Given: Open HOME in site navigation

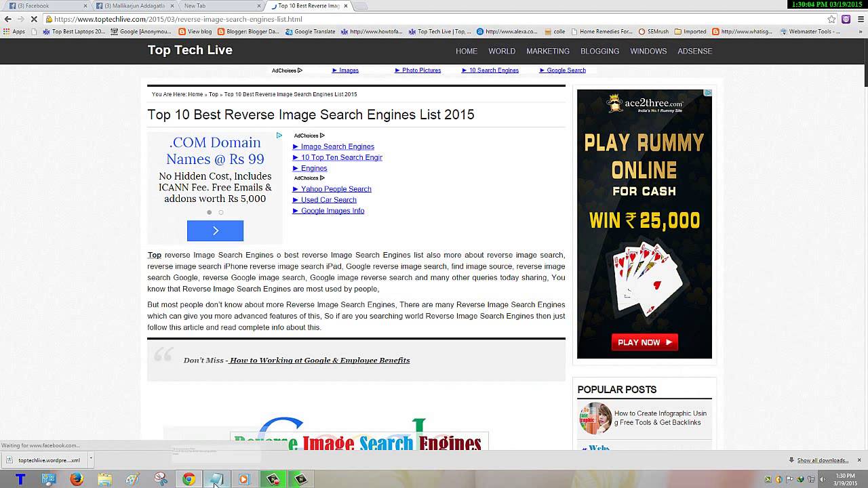Looking at the screenshot, I should tap(467, 51).
